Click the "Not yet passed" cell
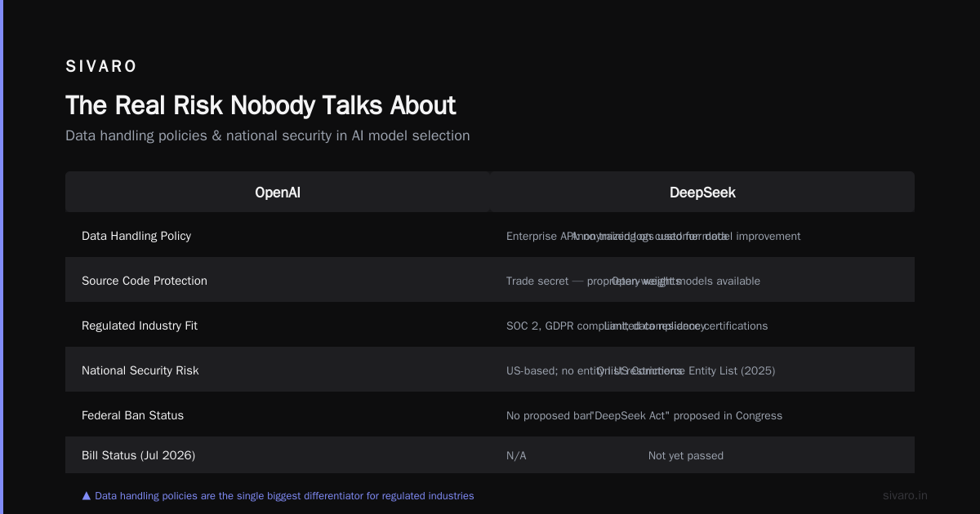Screen dimensions: 980x514 [x=686, y=455]
